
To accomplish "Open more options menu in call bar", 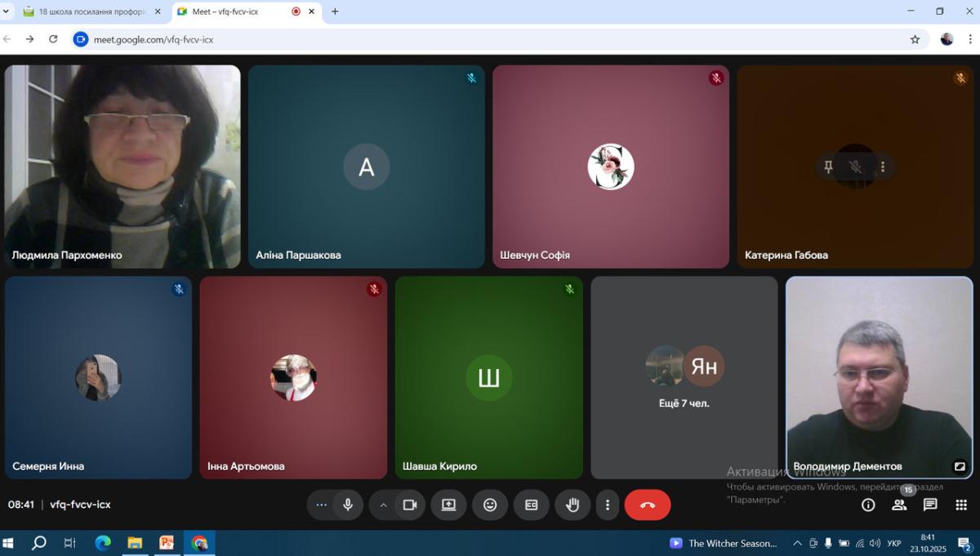I will [607, 505].
